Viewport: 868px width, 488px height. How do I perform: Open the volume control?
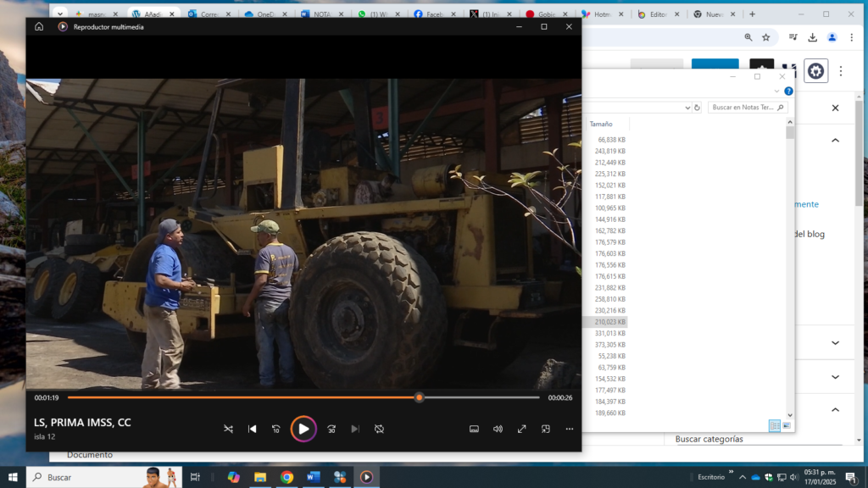498,429
